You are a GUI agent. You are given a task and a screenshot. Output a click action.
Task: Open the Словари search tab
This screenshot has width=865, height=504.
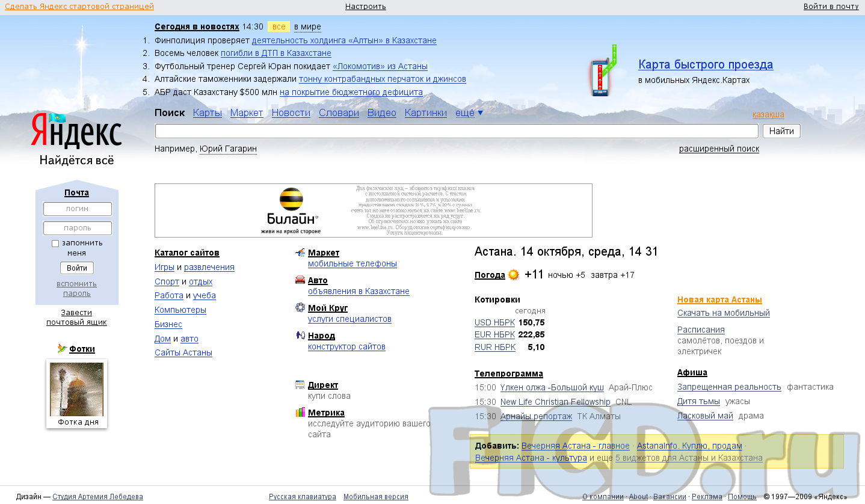pyautogui.click(x=339, y=113)
